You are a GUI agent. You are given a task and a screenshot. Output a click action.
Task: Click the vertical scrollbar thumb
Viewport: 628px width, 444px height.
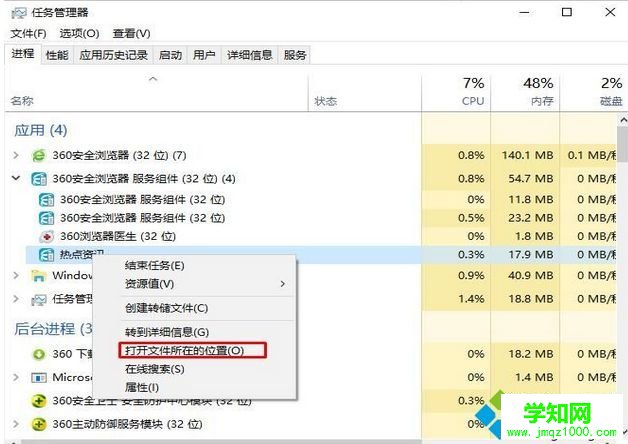pyautogui.click(x=622, y=143)
